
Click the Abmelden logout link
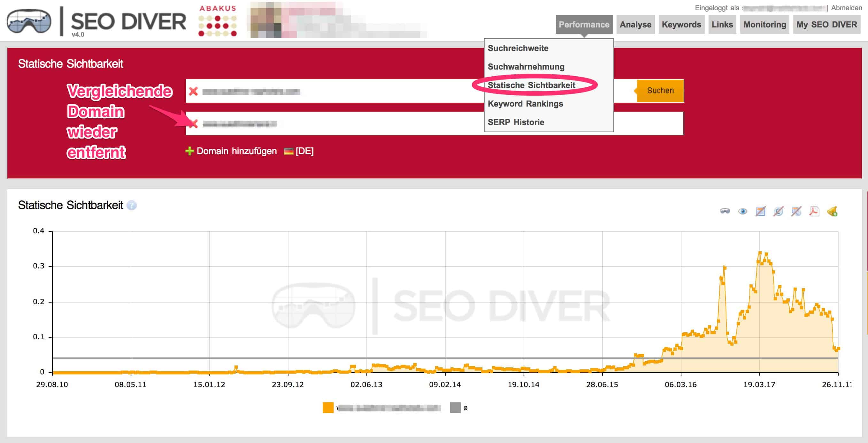point(846,8)
